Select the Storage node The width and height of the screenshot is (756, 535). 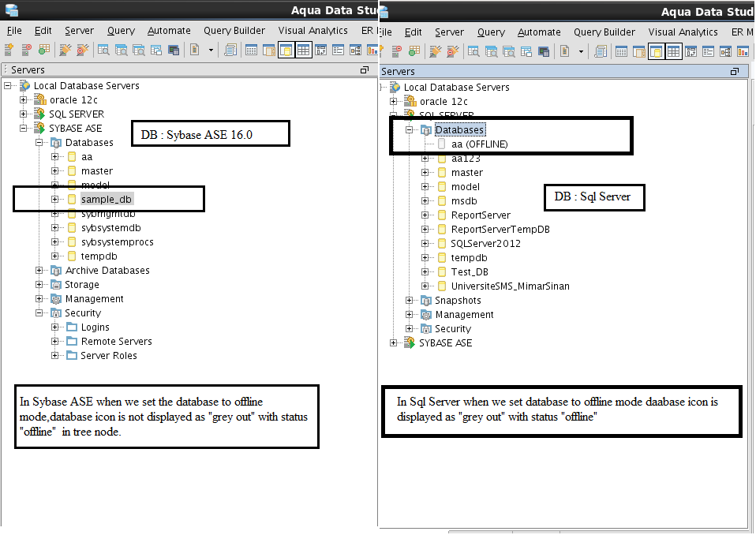tap(82, 284)
